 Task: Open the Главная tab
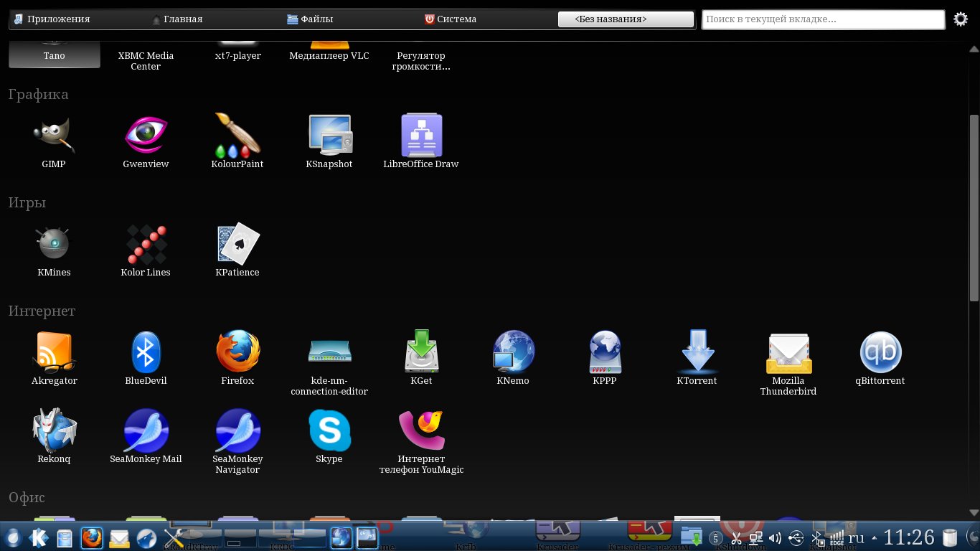177,19
